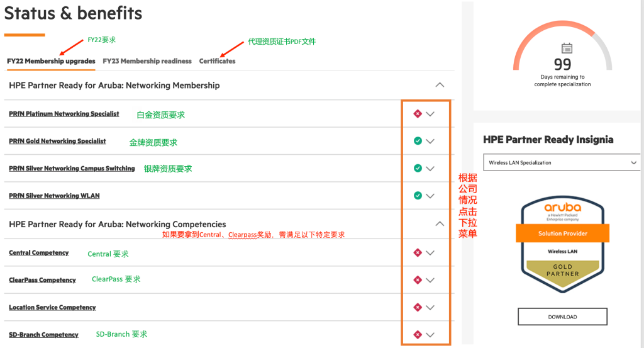This screenshot has height=348, width=644.
Task: Click green check icon for Silver Campus Switching
Action: click(418, 168)
